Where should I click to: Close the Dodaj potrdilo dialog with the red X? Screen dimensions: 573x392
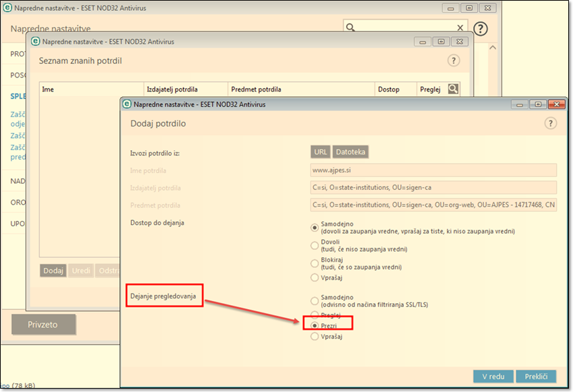(557, 104)
